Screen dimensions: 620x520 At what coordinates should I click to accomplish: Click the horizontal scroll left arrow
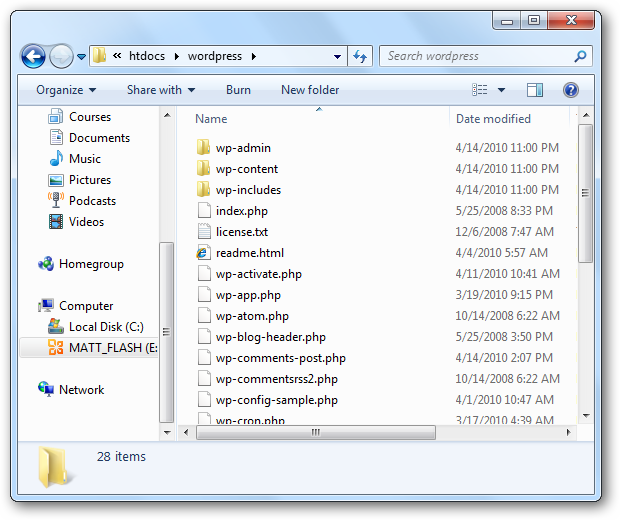pyautogui.click(x=186, y=432)
